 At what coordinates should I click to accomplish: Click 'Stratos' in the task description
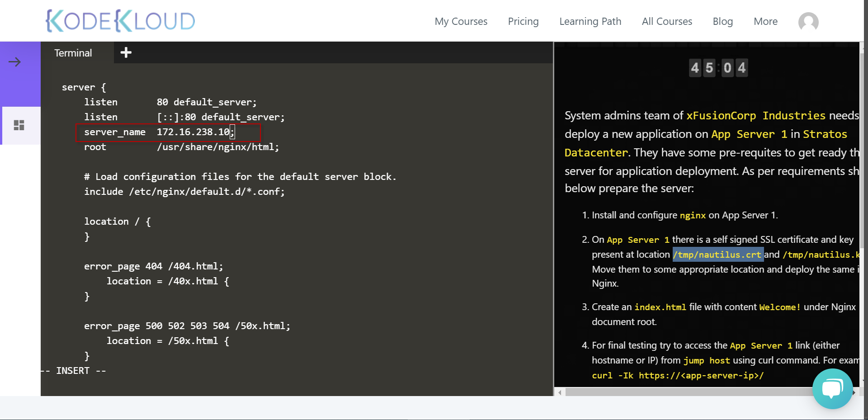click(825, 134)
